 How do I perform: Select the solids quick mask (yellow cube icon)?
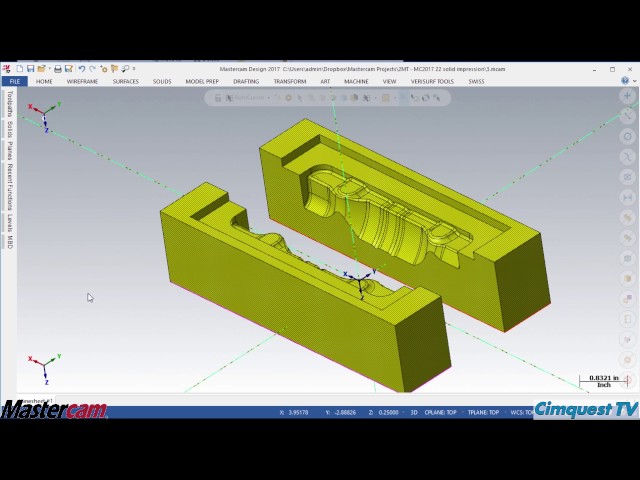[x=627, y=278]
